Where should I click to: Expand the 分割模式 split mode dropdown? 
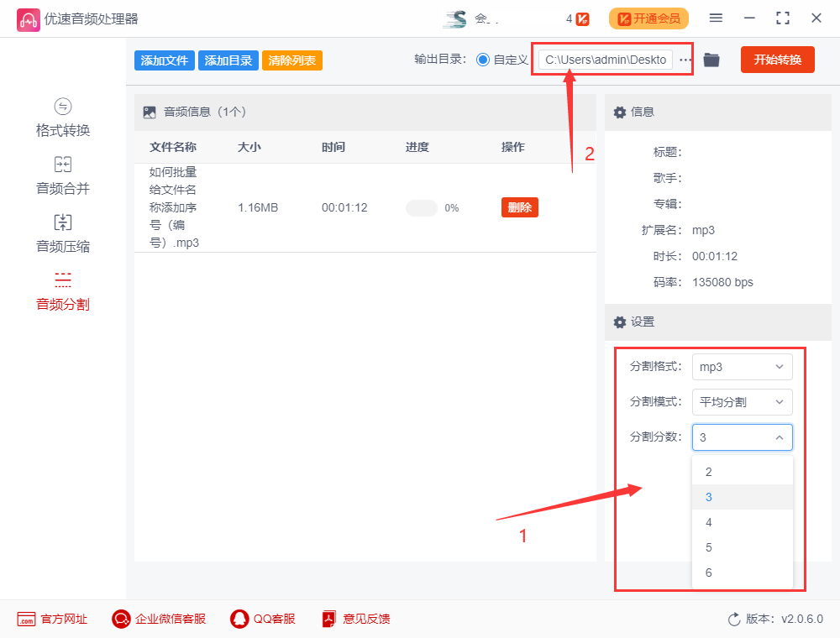coord(742,402)
